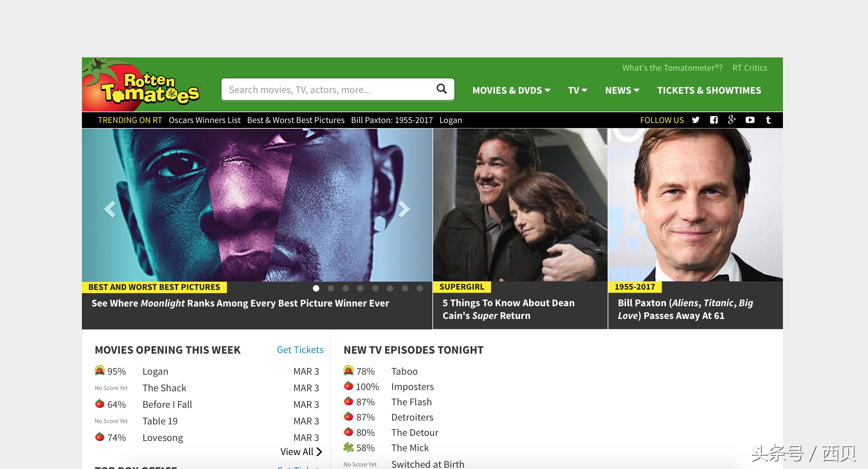Open the Supergirl article image
868x469 pixels.
click(520, 205)
